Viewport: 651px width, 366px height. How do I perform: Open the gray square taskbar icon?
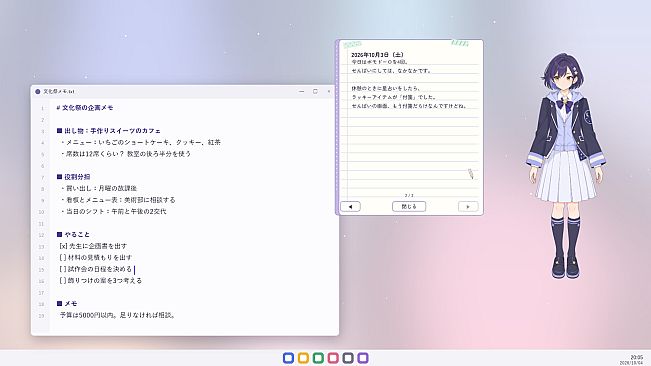[x=348, y=358]
